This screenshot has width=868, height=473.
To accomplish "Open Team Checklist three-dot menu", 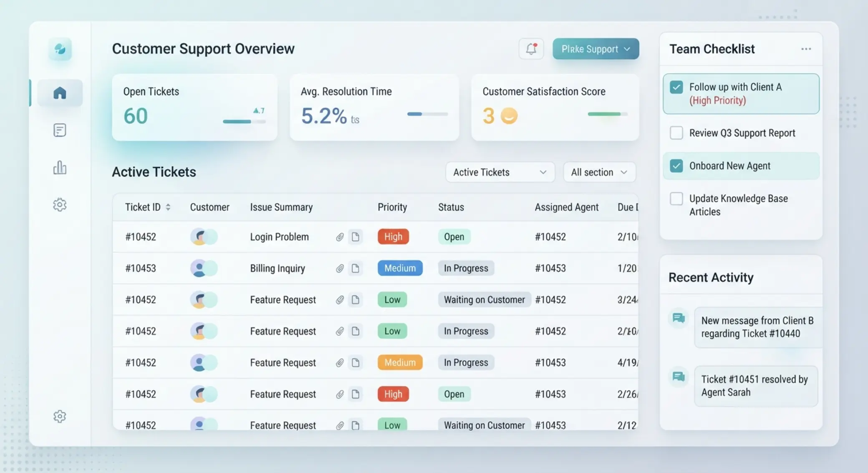I will pos(806,49).
